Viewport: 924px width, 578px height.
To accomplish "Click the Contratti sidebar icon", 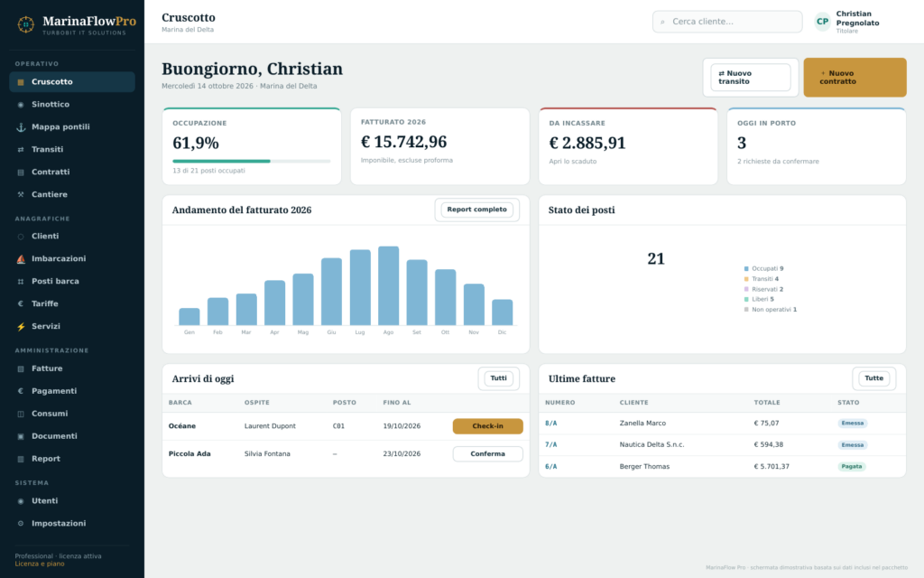I will pos(21,172).
